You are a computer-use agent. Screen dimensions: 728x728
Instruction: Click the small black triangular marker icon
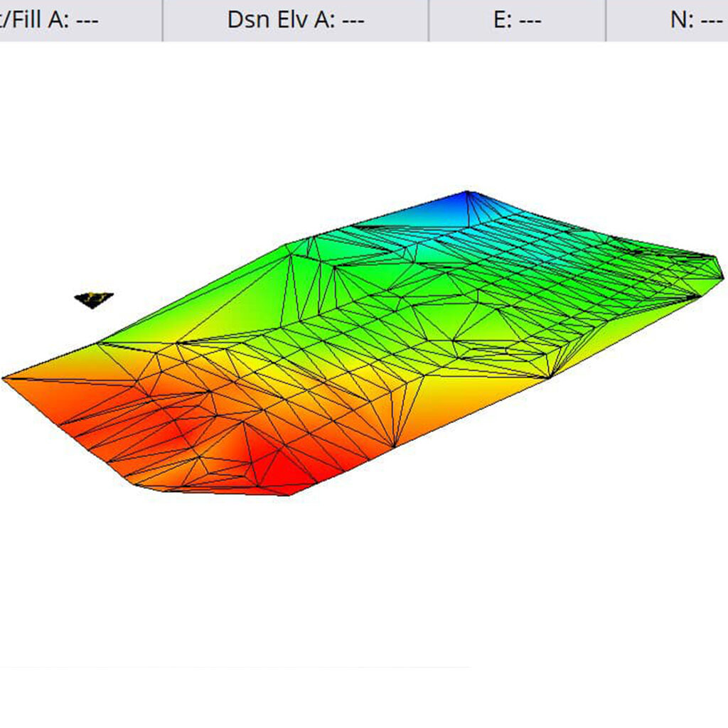coord(94,299)
